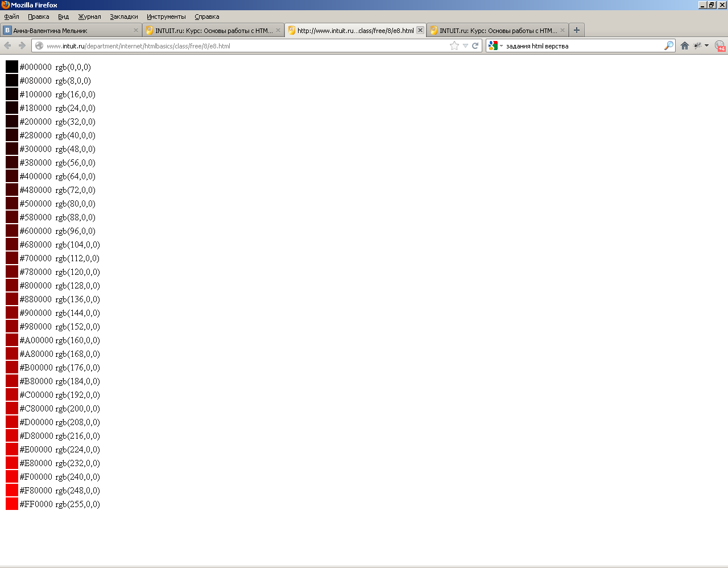Click the text rgb(0,0,0)

[73, 67]
